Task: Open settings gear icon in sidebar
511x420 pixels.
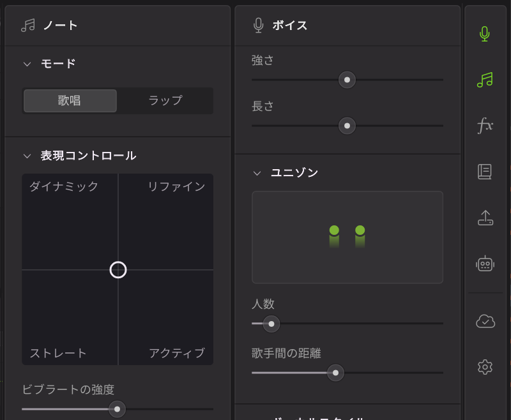Action: click(x=485, y=366)
